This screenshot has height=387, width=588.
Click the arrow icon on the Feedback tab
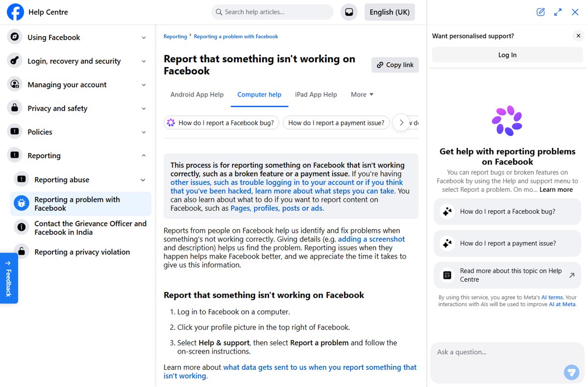click(8, 263)
